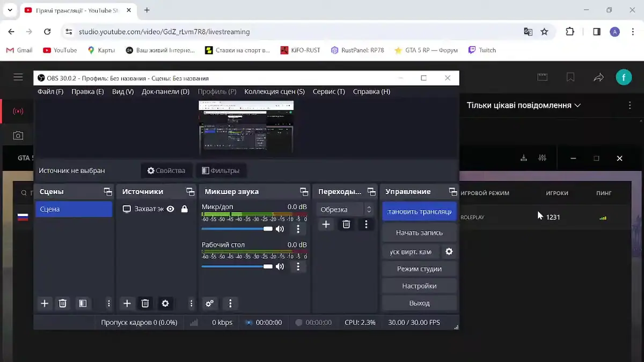Viewport: 644px width, 362px height.
Task: Adjust Рабочий стол volume slider
Action: pos(237,267)
